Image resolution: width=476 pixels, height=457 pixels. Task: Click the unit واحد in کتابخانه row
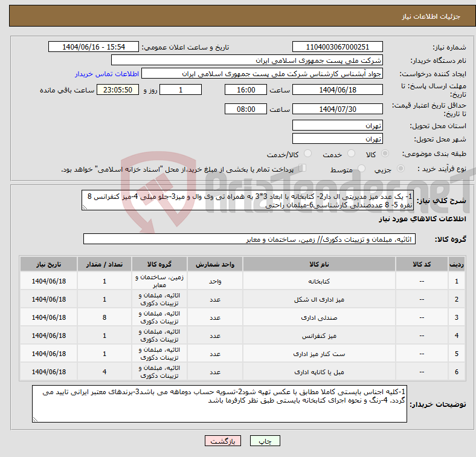(215, 281)
